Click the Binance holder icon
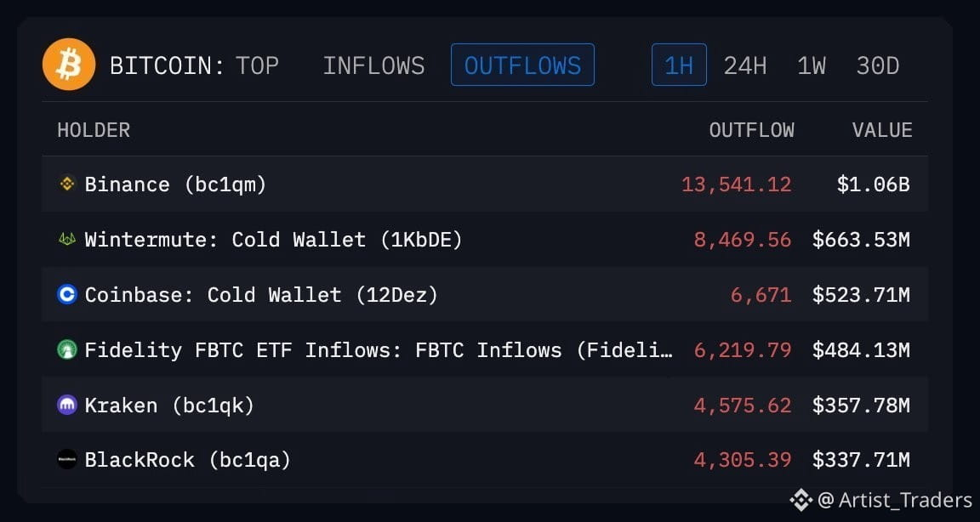 (x=67, y=184)
